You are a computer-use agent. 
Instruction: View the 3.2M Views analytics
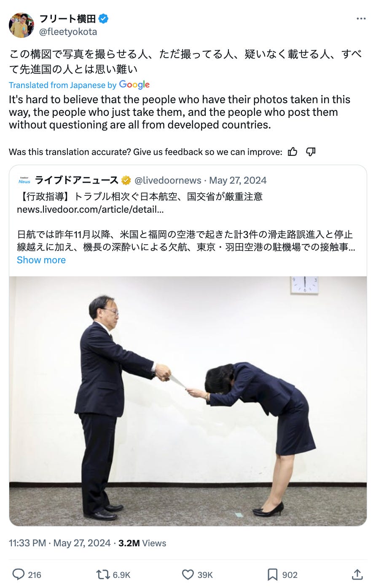[x=142, y=543]
